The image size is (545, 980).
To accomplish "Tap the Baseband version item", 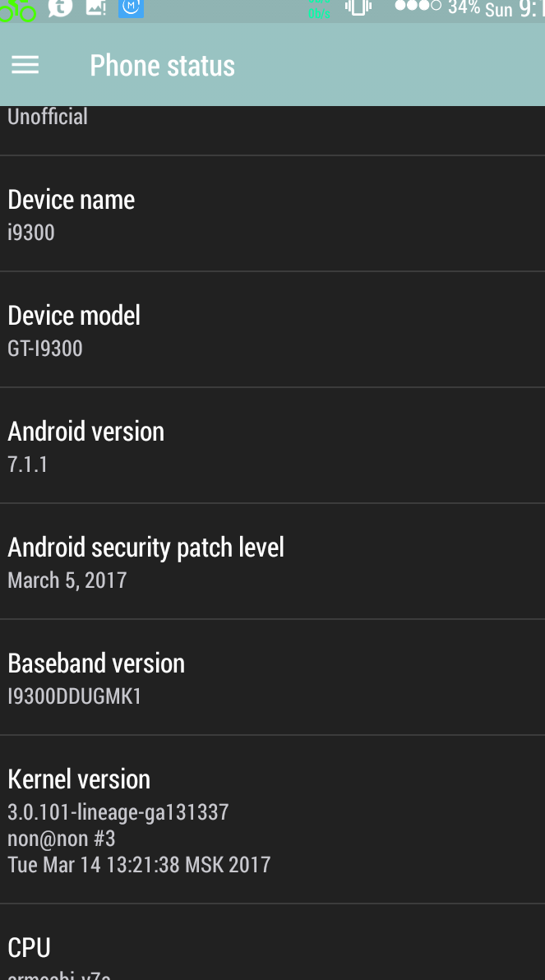I will coord(273,677).
